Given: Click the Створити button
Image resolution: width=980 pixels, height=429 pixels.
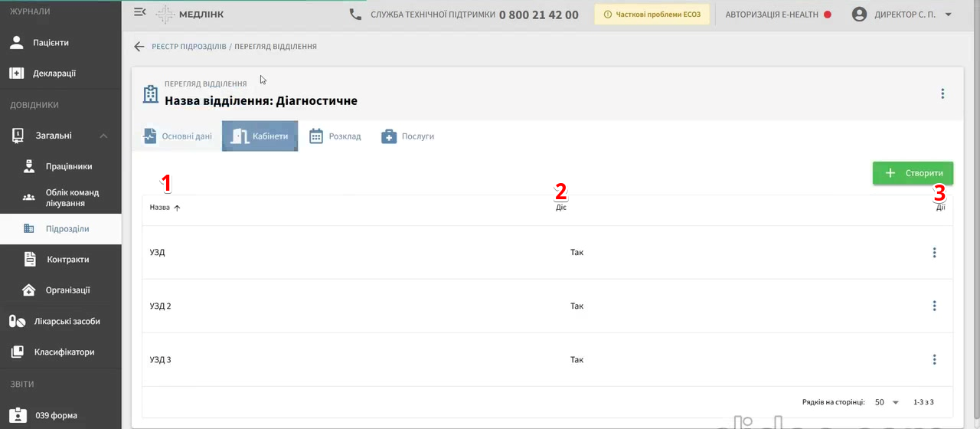Looking at the screenshot, I should (x=913, y=173).
